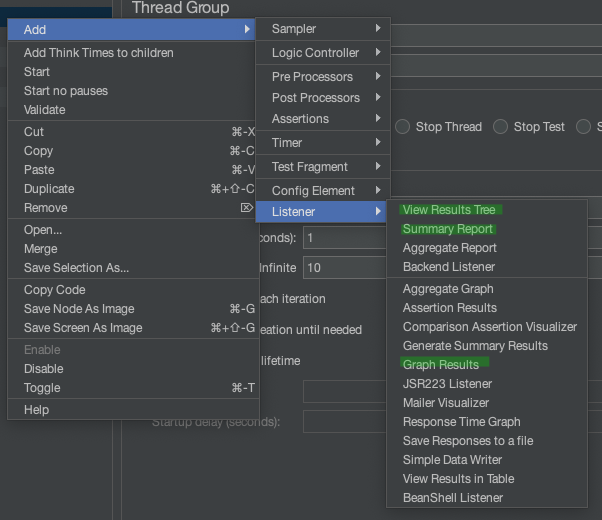Select the Stop Thread radio button

[x=402, y=127]
